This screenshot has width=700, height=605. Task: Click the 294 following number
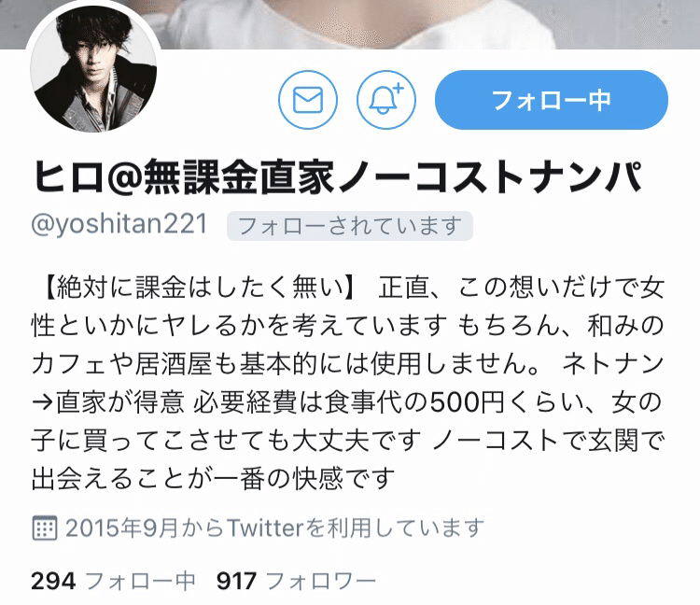53,581
